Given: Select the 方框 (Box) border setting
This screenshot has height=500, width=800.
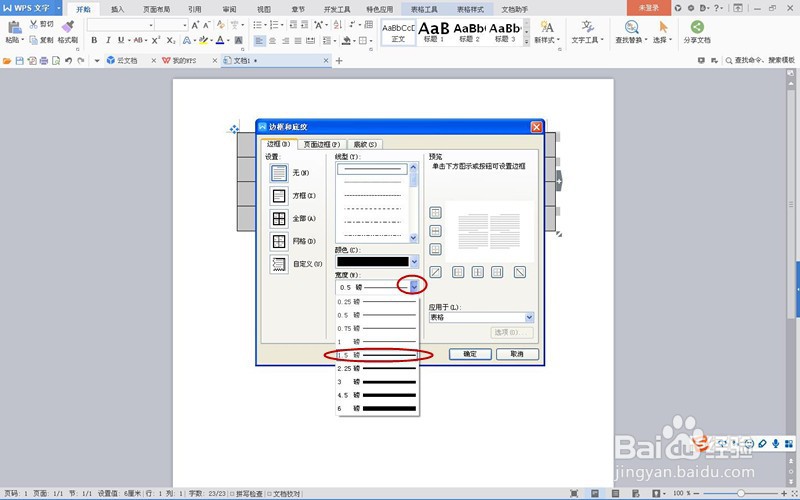Looking at the screenshot, I should click(279, 195).
